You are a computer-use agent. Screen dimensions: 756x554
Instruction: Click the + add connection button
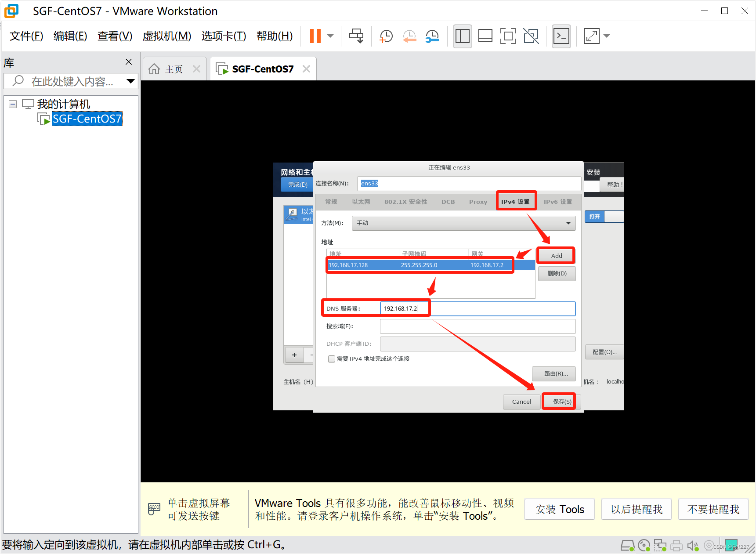tap(294, 355)
